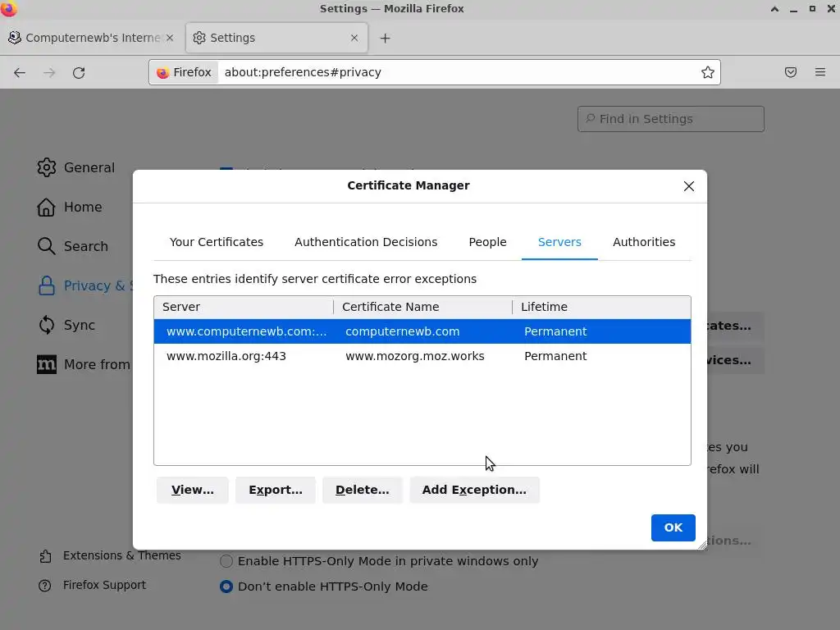840x630 pixels.
Task: Sort by the Server column header
Action: [x=244, y=307]
